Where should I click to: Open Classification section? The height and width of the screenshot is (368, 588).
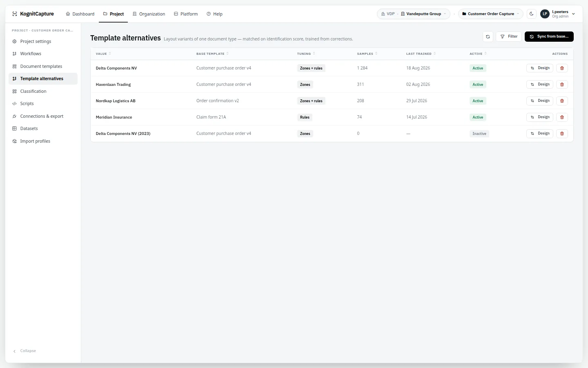pyautogui.click(x=43, y=91)
